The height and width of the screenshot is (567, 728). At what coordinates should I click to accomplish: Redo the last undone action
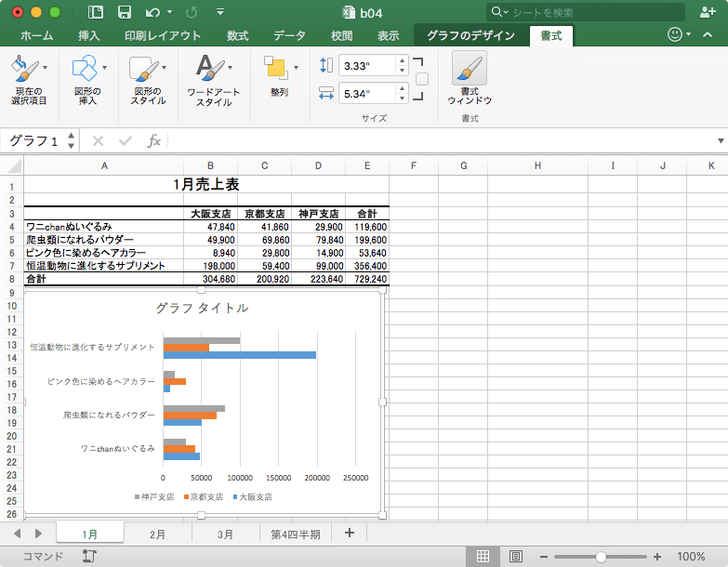click(192, 12)
